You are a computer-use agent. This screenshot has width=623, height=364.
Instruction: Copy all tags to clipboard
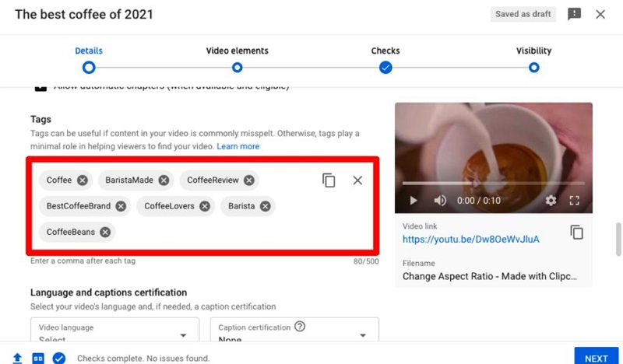[329, 180]
